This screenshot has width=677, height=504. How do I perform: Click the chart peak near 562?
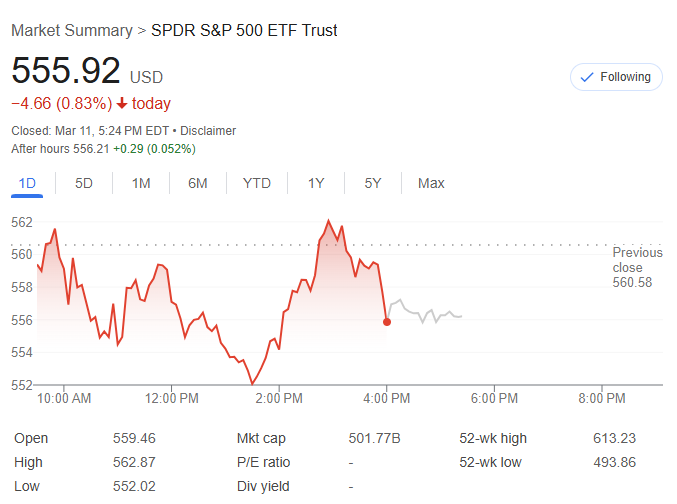click(x=328, y=220)
